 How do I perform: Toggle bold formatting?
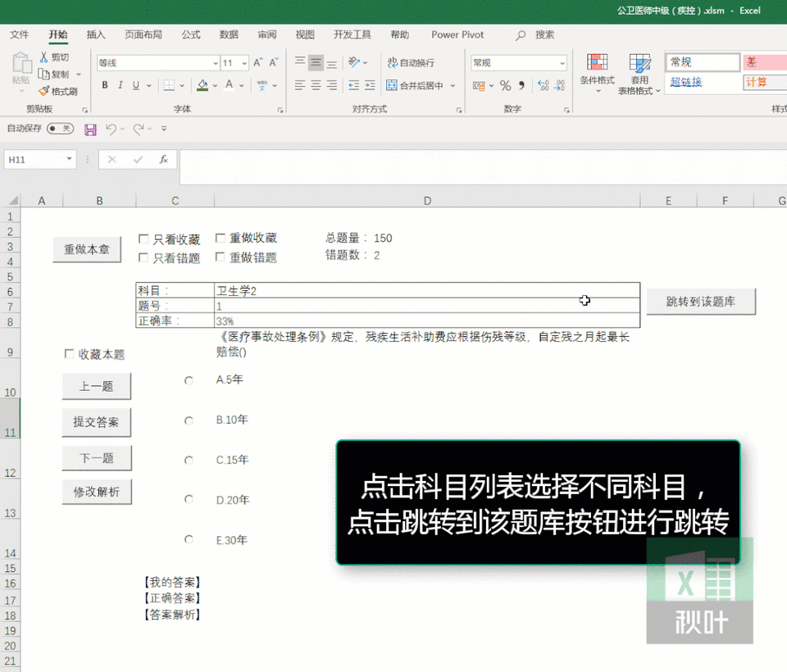[105, 85]
